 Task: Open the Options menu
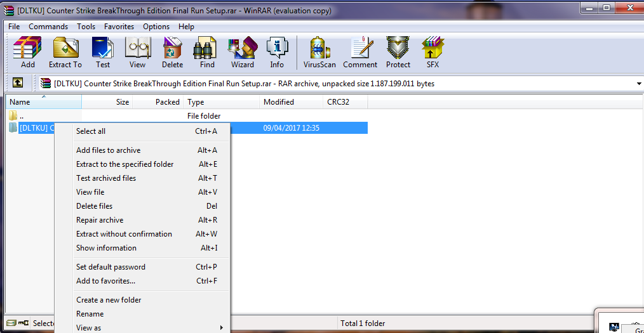coord(156,26)
